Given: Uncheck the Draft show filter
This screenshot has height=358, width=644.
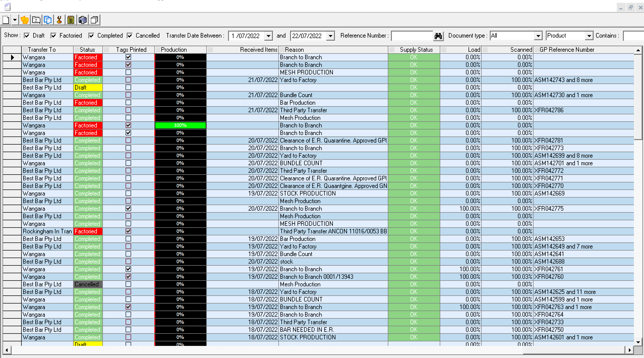Looking at the screenshot, I should coord(27,36).
